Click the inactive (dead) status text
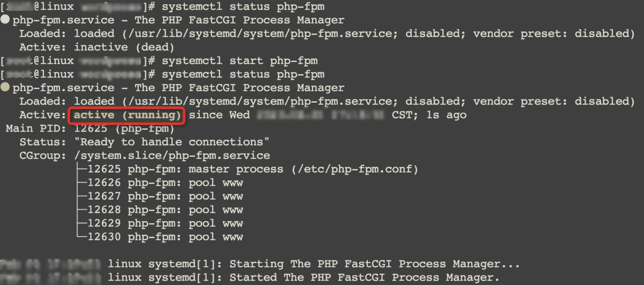 [x=124, y=47]
